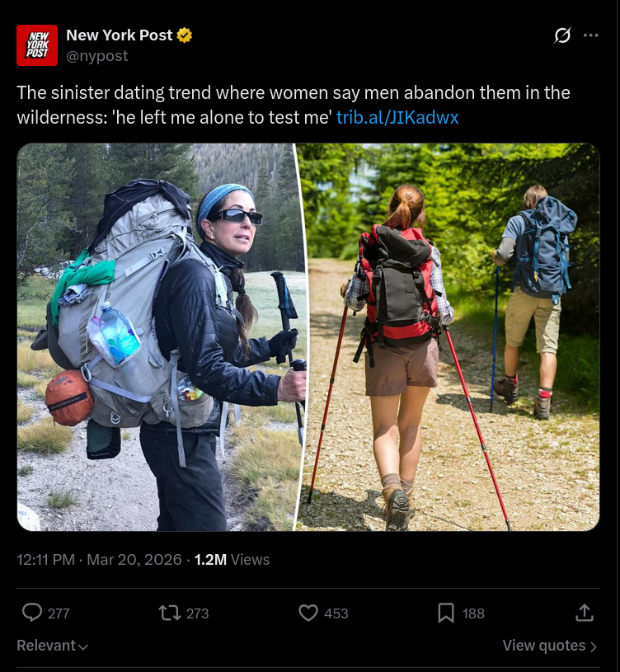Follow the trib.al/JIKadwx article link
The image size is (620, 672).
point(397,117)
